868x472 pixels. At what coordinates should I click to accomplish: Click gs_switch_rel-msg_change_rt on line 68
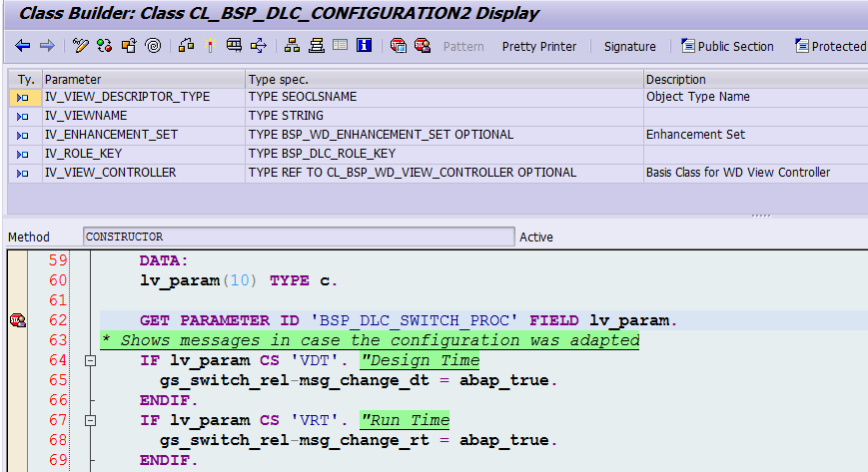[x=294, y=440]
